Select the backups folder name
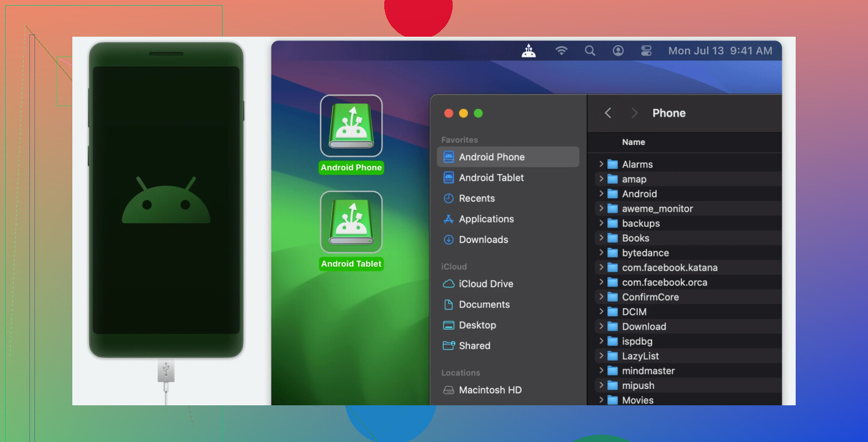This screenshot has height=442, width=868. pos(641,223)
